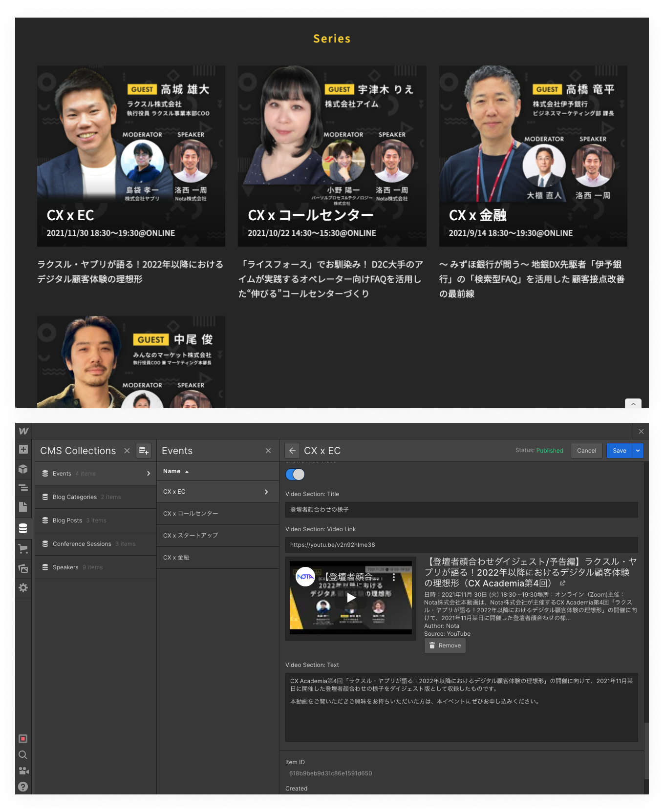Screen dimensions: 664x812
Task: Open the Pages panel
Action: click(x=23, y=506)
